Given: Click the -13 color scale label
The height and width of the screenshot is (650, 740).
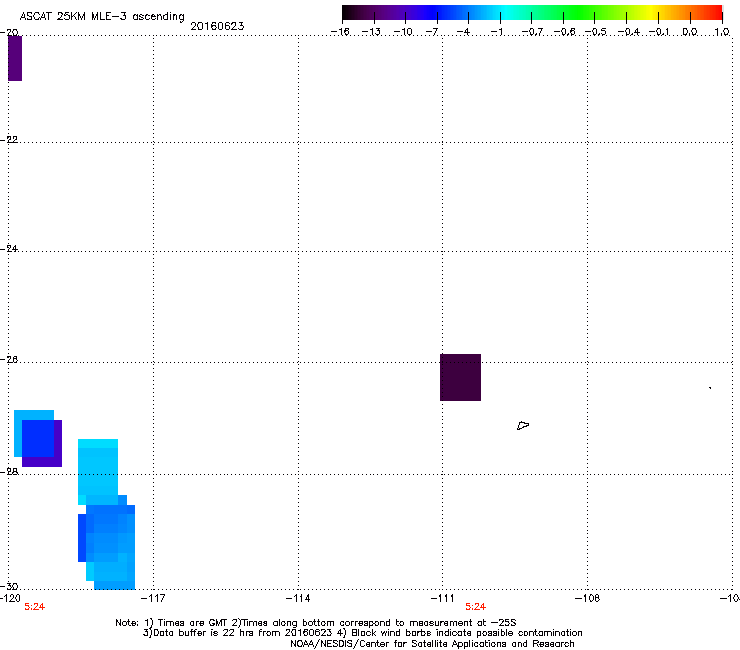Looking at the screenshot, I should coord(371,32).
